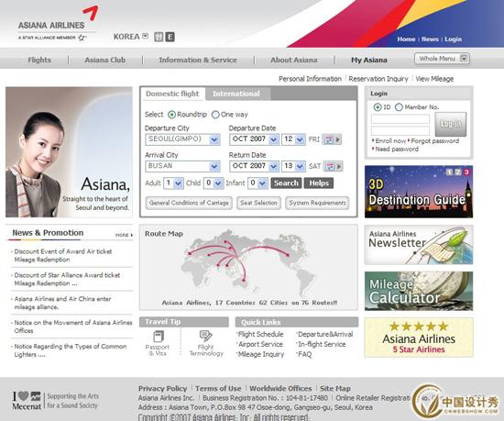This screenshot has height=421, width=504.
Task: Open Flight Schedule quick link
Action: [x=260, y=334]
